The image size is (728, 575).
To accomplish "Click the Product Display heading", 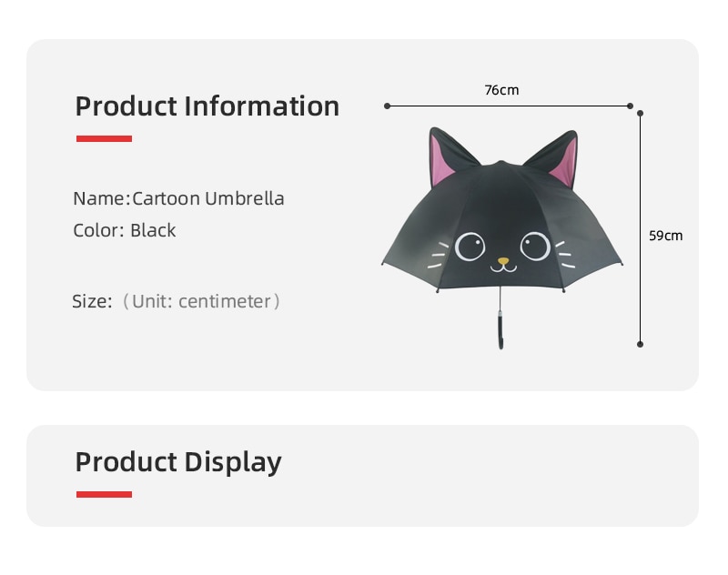I will 178,462.
